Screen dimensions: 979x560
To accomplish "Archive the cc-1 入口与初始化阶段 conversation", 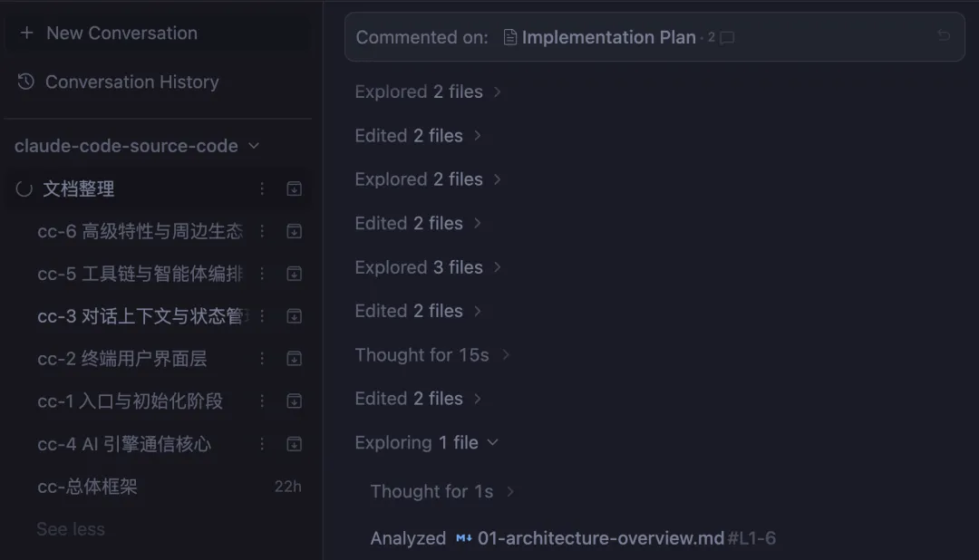I will point(294,401).
